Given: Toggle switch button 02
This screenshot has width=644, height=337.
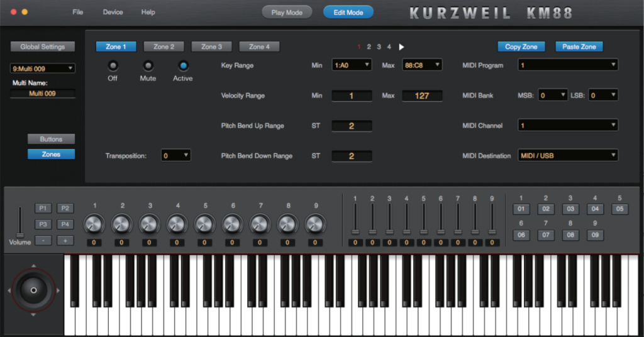Looking at the screenshot, I should click(545, 209).
